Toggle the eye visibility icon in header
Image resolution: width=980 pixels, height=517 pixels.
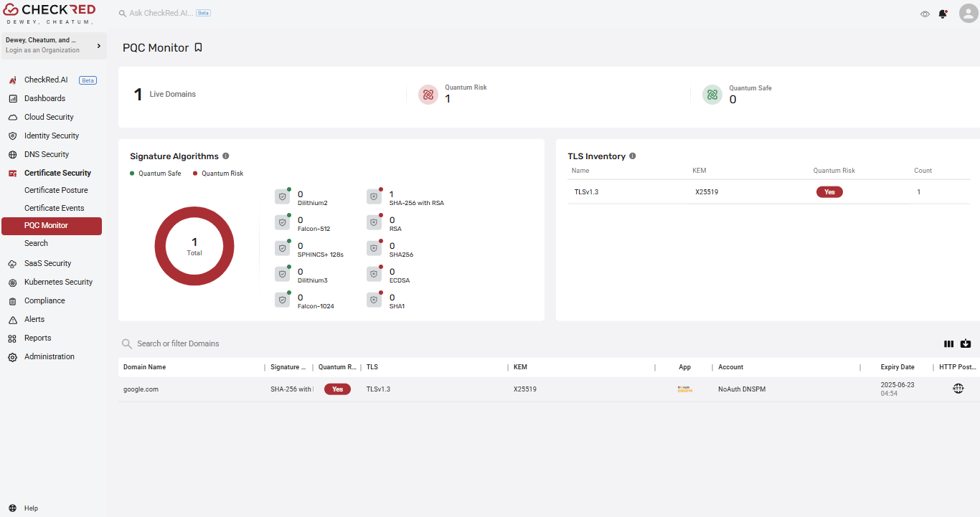[925, 14]
